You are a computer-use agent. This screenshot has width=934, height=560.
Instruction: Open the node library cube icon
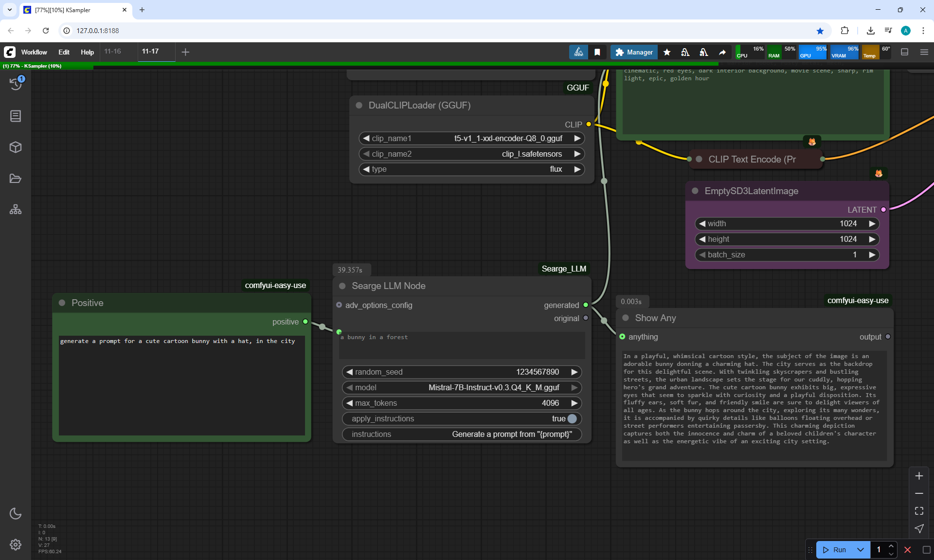click(16, 147)
